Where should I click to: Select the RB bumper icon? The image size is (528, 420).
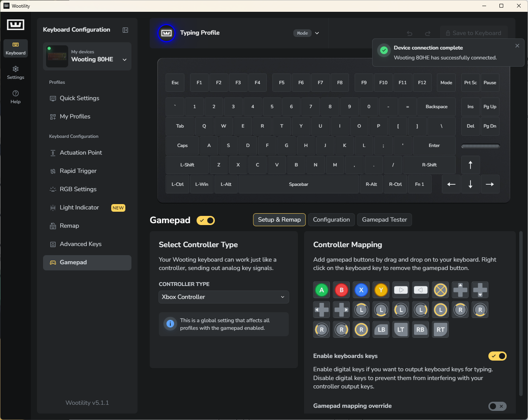pyautogui.click(x=421, y=330)
